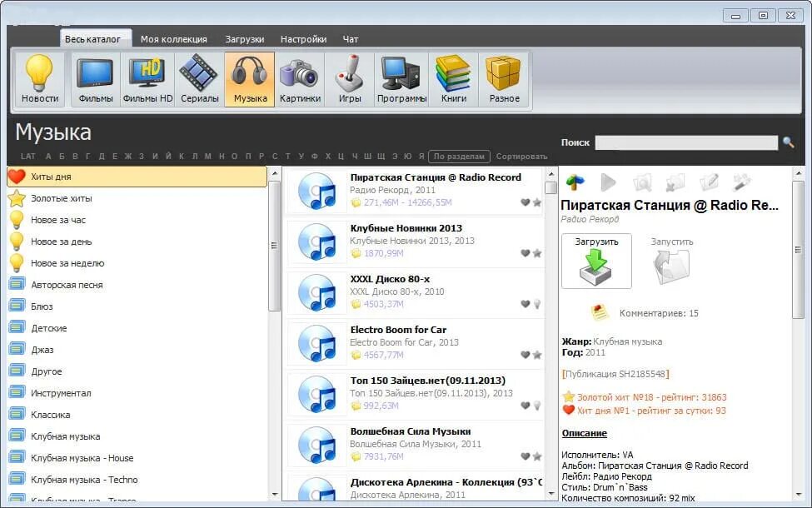This screenshot has height=508, width=812.
Task: Click the grey play icon in details panel
Action: 608,182
